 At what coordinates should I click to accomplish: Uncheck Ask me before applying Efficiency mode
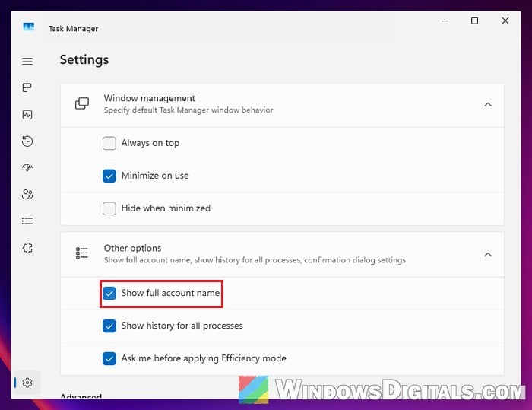109,358
